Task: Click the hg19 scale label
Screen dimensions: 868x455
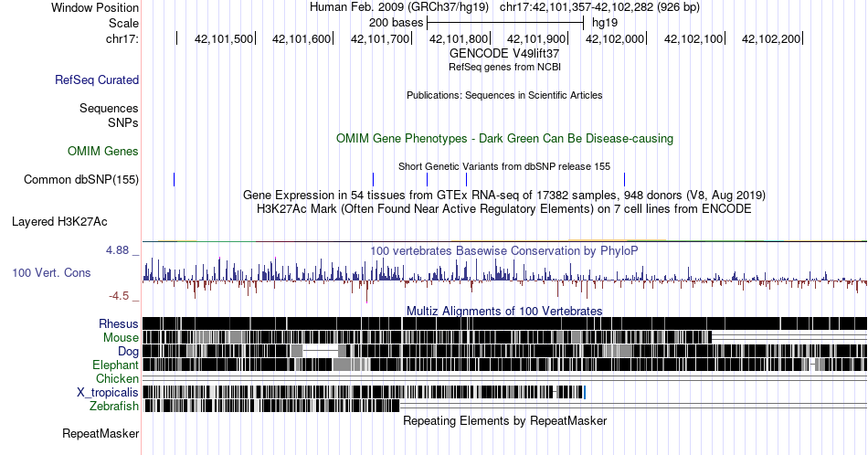Action: pos(605,23)
